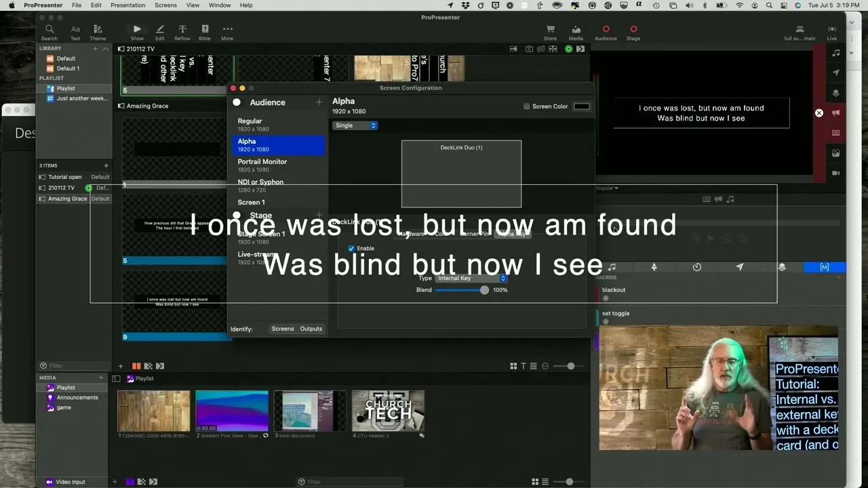Select Portrait Monitor in the screen list
The image size is (868, 488).
[262, 165]
